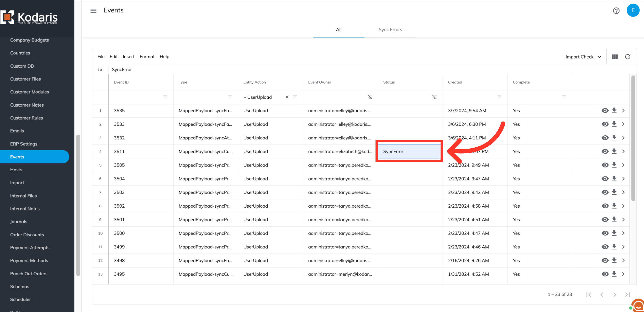Screen dimensions: 644x312
Task: Switch to the Sync Errors tab
Action: 390,30
